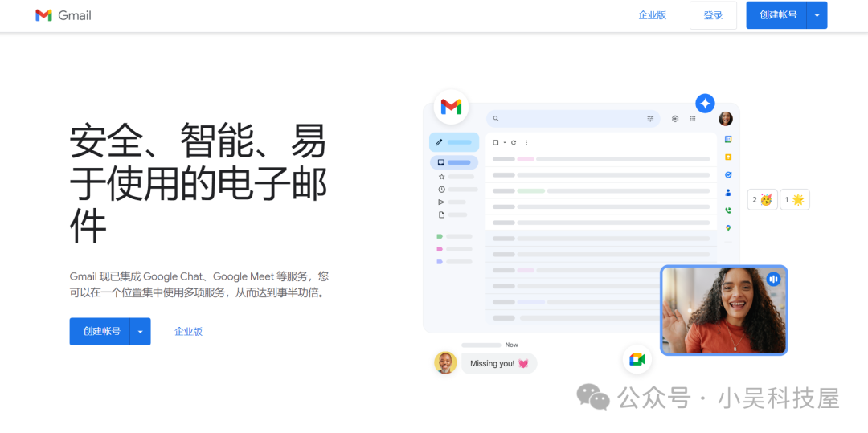Open the Maps pin icon in the side panel
The height and width of the screenshot is (433, 868).
[728, 228]
